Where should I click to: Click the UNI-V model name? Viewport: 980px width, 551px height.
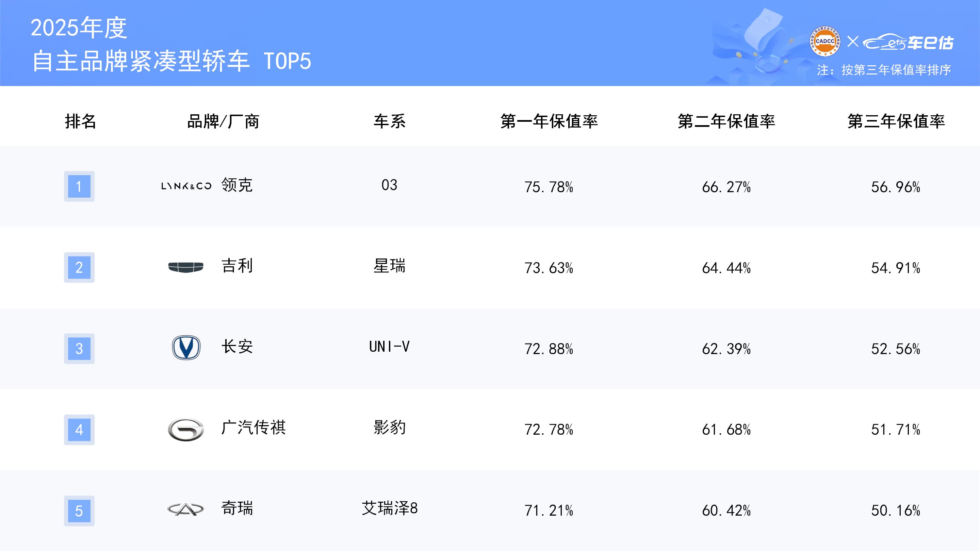click(389, 347)
